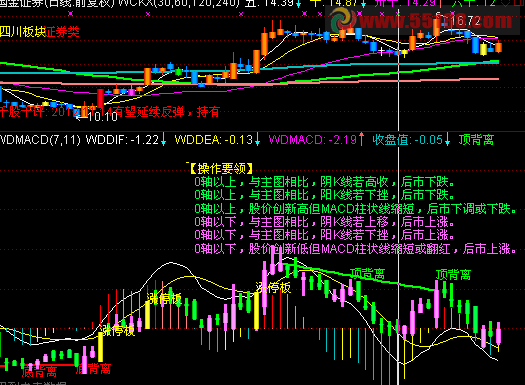Click the line '0轴以上，与主图相比，阳K线若下挫，后市下跌'

pos(324,195)
